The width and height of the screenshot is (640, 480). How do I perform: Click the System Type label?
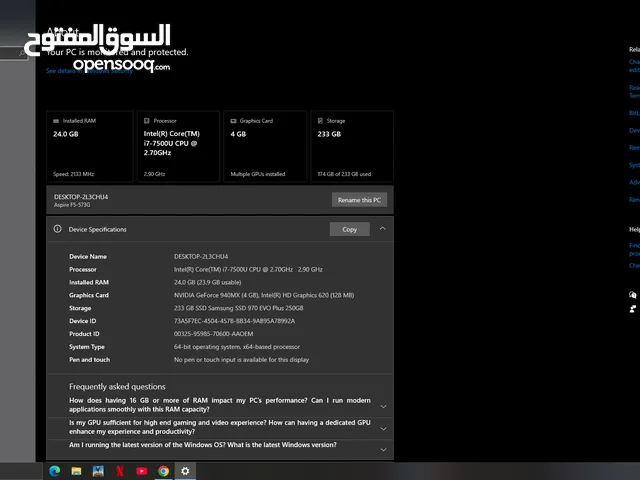[87, 347]
